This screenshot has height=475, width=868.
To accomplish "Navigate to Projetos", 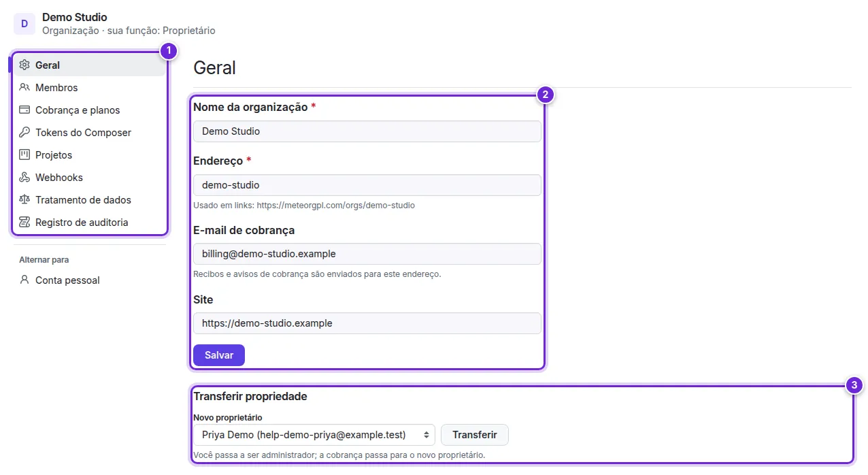I will tap(90, 155).
